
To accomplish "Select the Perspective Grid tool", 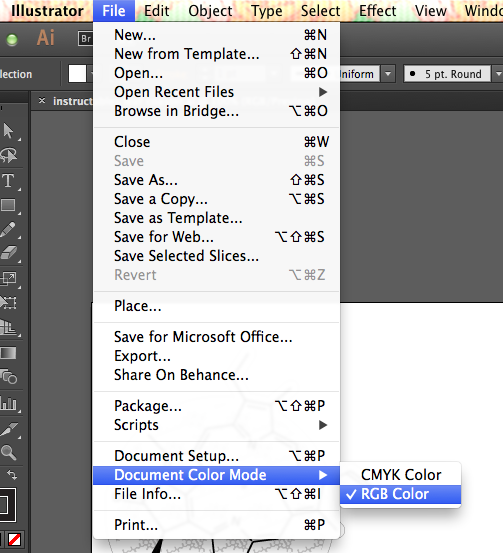I will click(8, 327).
